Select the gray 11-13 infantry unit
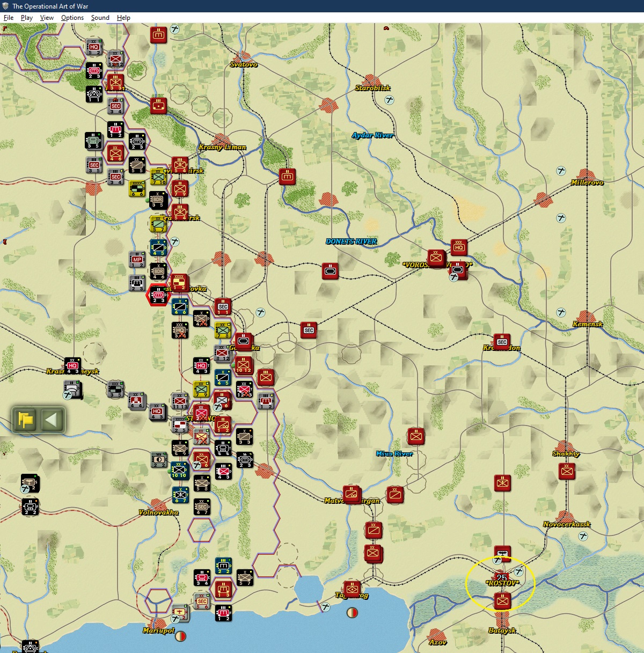 pos(180,401)
